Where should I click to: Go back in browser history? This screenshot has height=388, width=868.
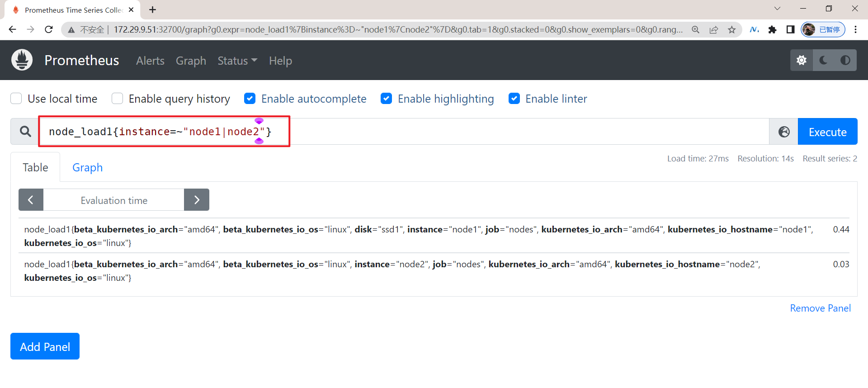12,29
